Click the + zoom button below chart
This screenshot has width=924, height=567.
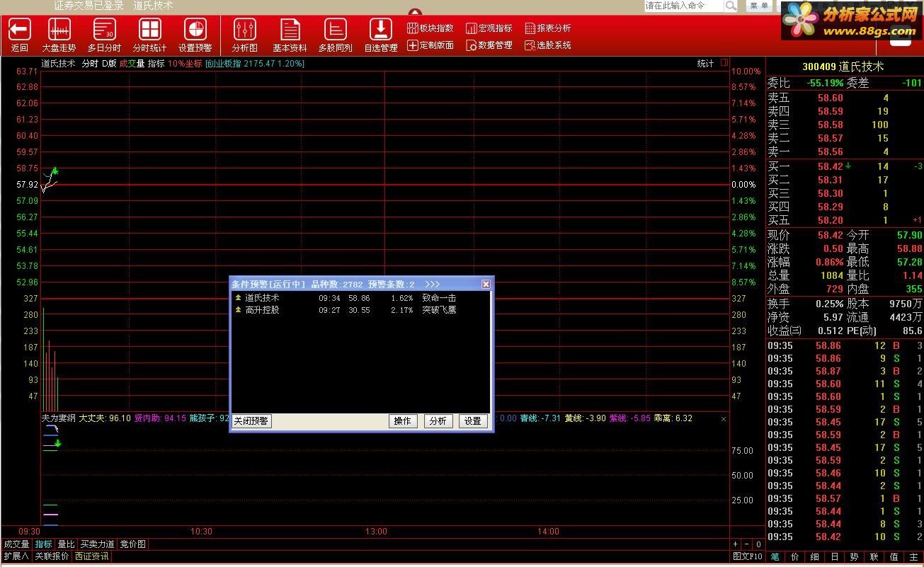point(736,544)
